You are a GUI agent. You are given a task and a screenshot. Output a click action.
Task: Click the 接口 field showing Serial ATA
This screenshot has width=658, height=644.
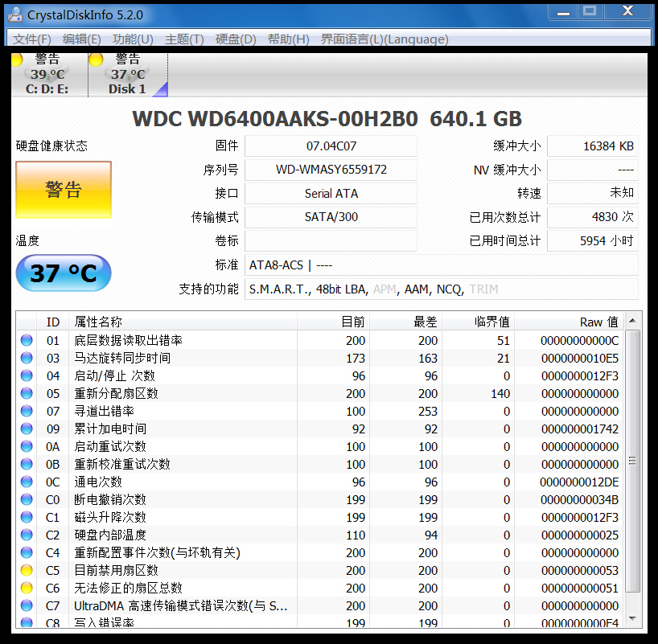[331, 194]
